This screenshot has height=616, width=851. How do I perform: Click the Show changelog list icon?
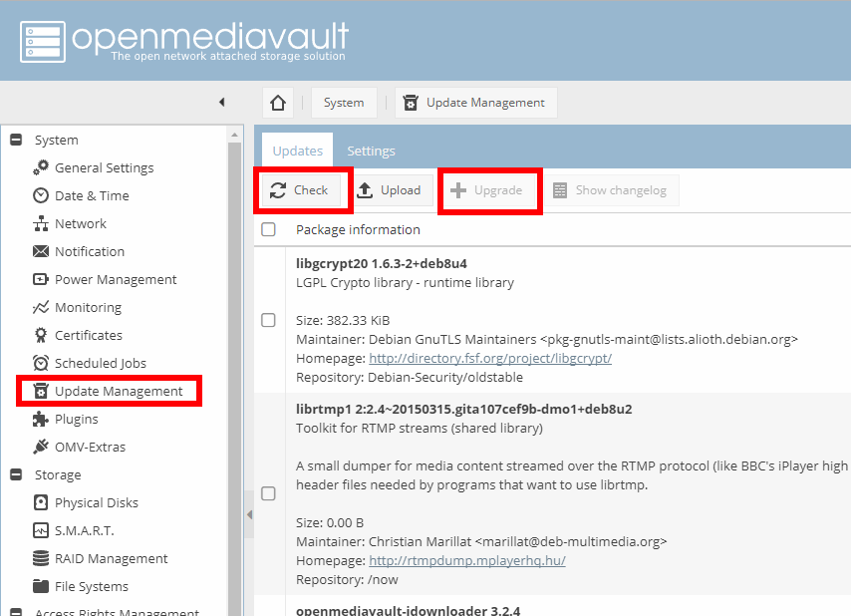point(560,190)
